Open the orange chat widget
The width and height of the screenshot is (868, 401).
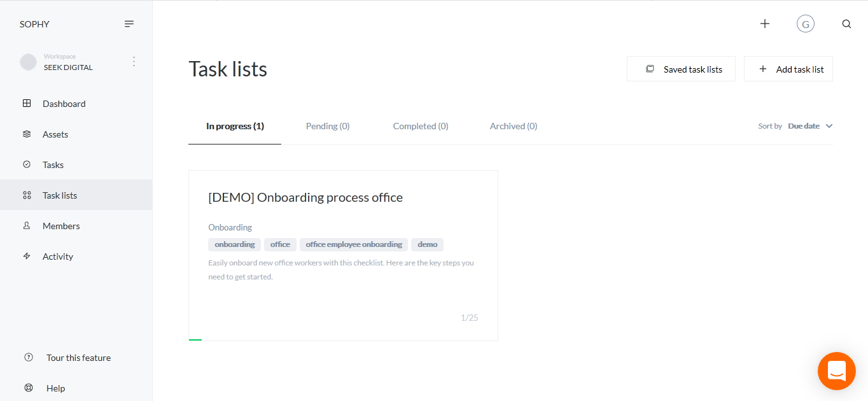tap(836, 370)
